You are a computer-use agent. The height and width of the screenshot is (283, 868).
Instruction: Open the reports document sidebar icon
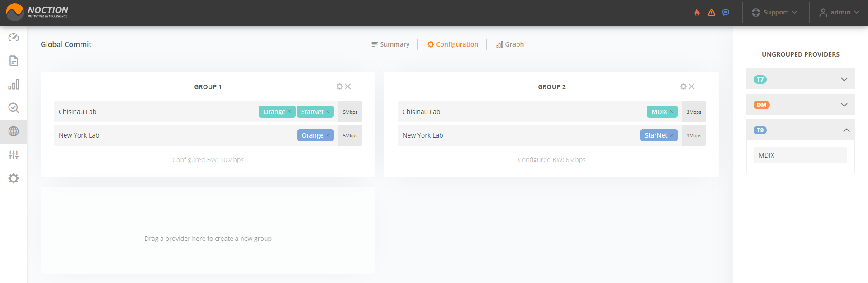tap(14, 61)
